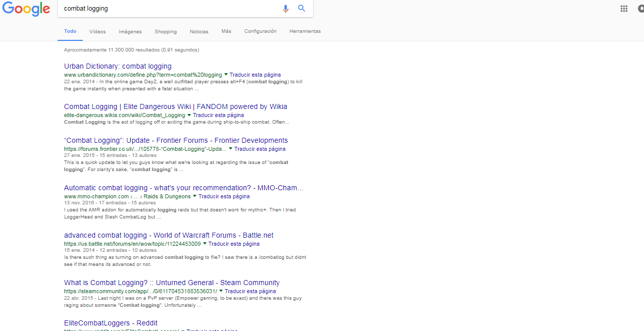Image resolution: width=644 pixels, height=331 pixels.
Task: Switch to the Imágenes tab
Action: 130,31
